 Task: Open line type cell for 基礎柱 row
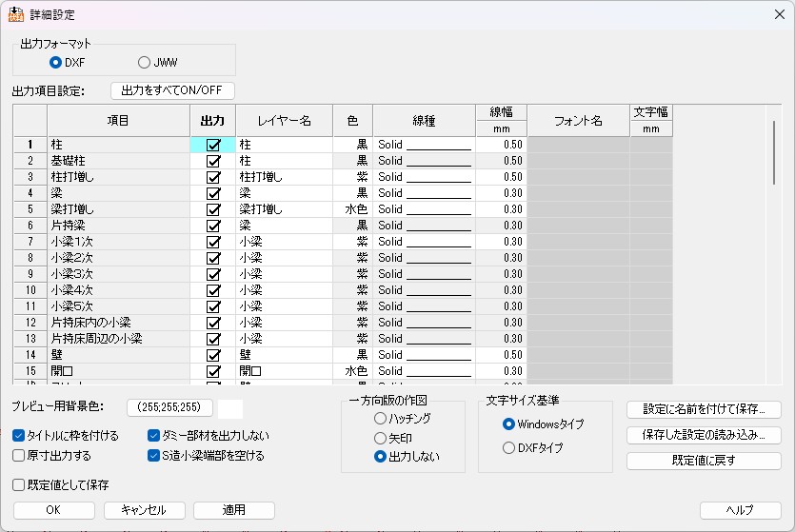coord(424,161)
